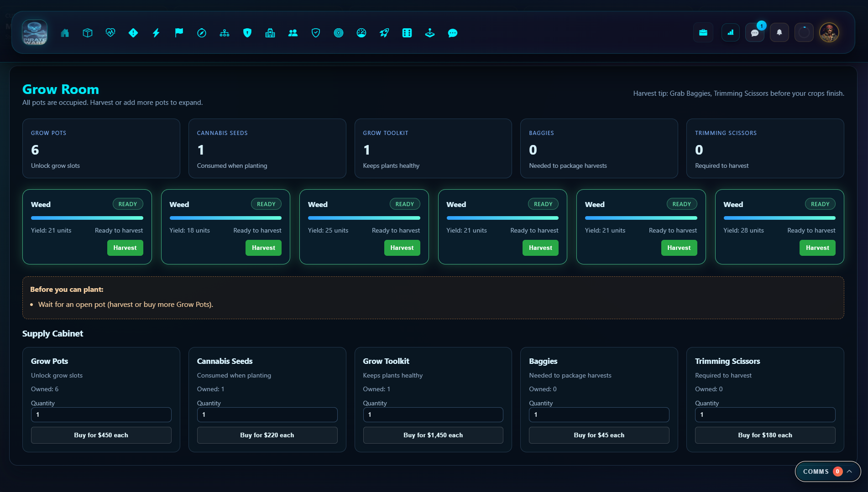
Task: Open the bar chart stats icon
Action: click(x=731, y=33)
